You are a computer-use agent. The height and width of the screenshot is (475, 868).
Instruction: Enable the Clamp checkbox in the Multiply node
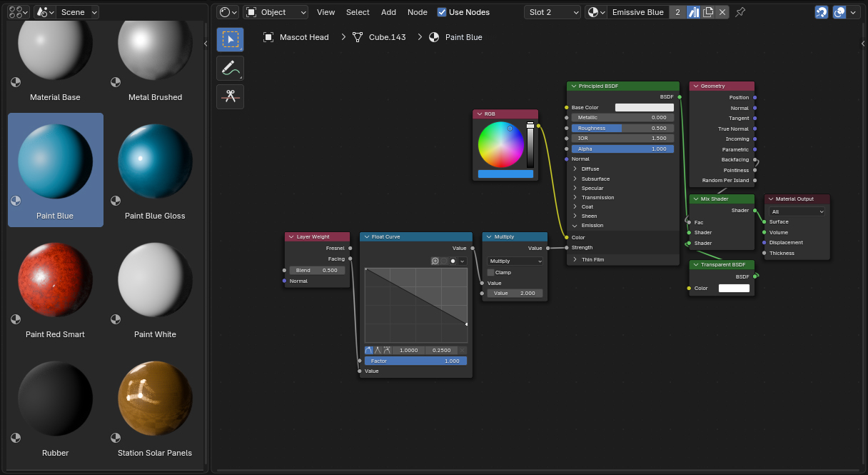(490, 272)
